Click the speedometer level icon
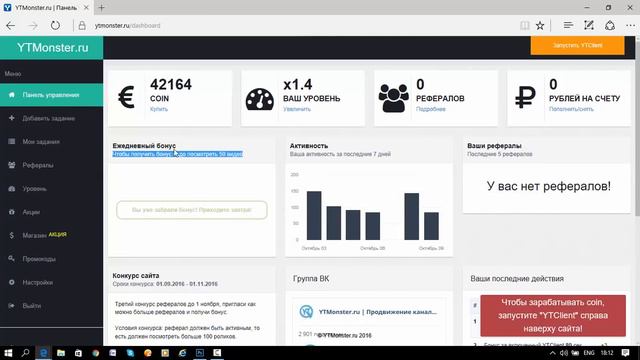640x360 pixels. point(260,99)
